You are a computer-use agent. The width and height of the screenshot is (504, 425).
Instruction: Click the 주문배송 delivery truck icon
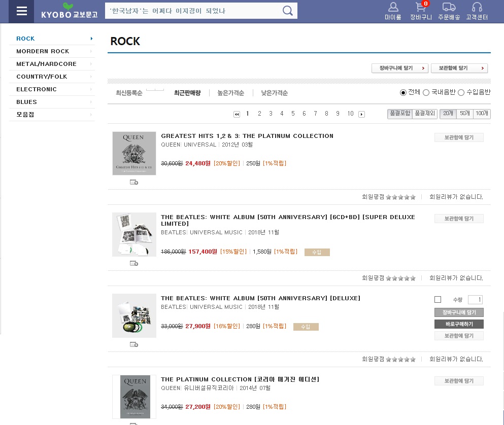click(x=449, y=7)
